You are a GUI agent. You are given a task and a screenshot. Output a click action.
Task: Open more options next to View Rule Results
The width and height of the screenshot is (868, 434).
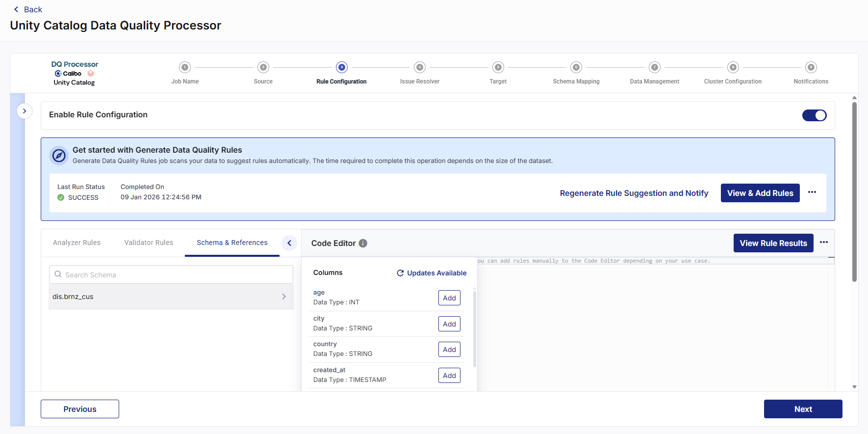pyautogui.click(x=824, y=243)
